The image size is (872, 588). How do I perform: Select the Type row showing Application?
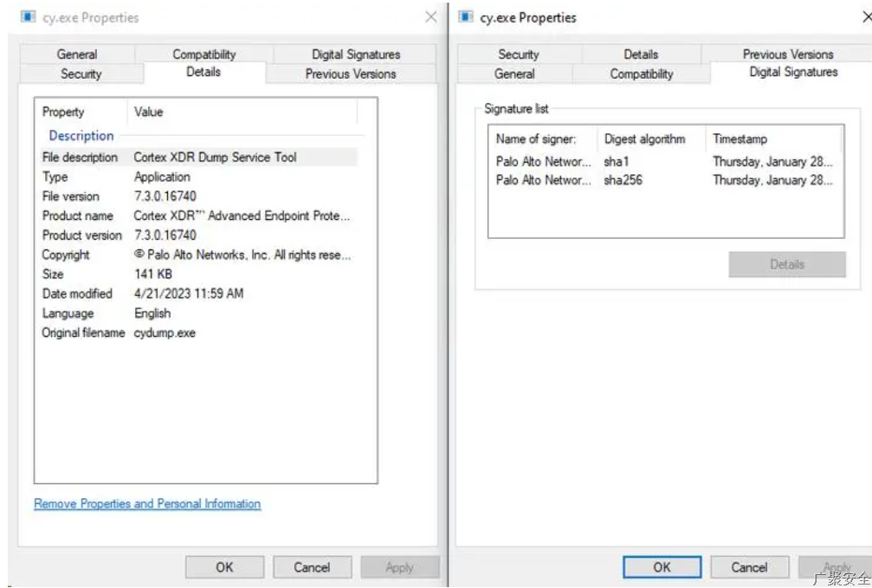(x=198, y=177)
